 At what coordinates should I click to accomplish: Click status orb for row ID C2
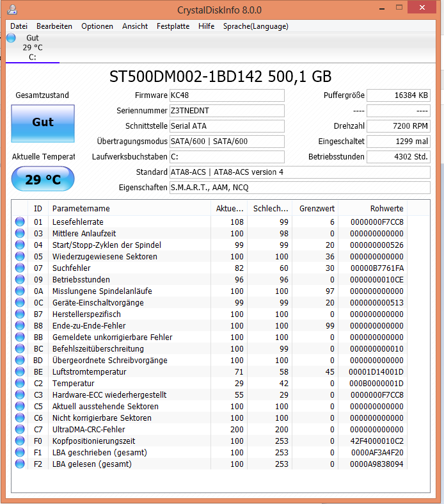click(x=20, y=383)
